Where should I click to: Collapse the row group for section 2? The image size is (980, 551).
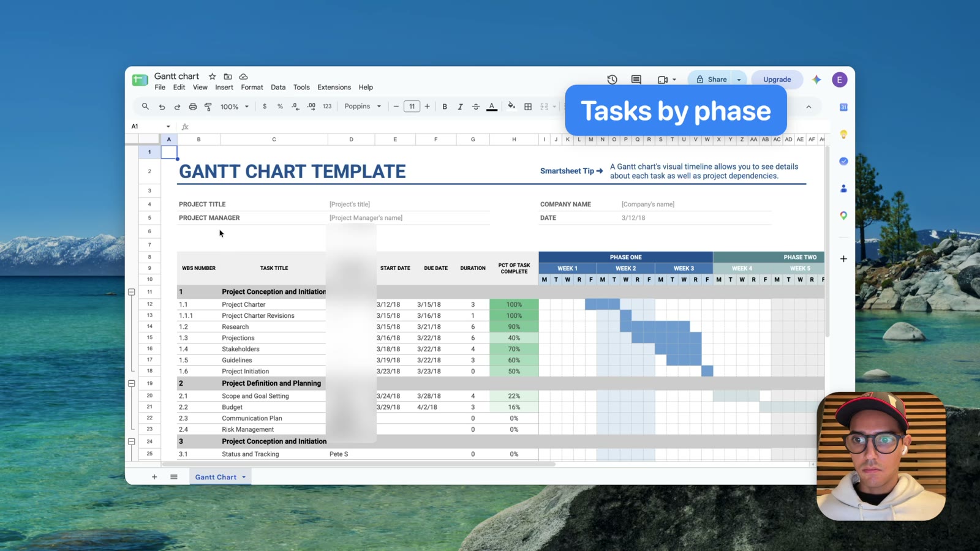click(132, 383)
